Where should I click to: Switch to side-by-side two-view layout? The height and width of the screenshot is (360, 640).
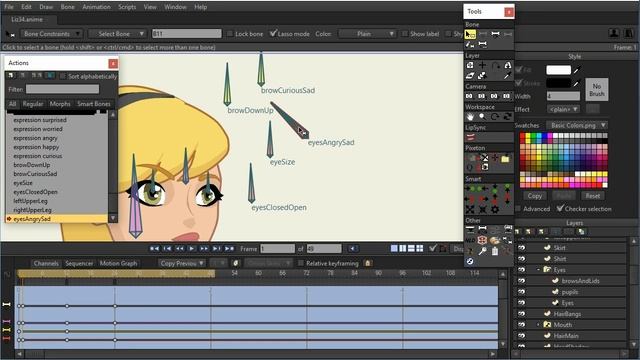point(402,248)
